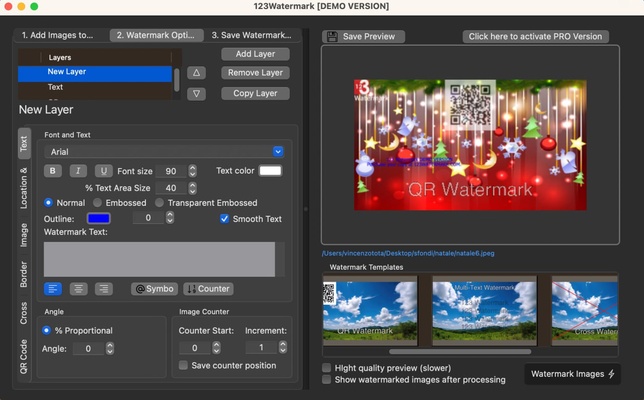Insert Counter into watermark text

point(209,289)
